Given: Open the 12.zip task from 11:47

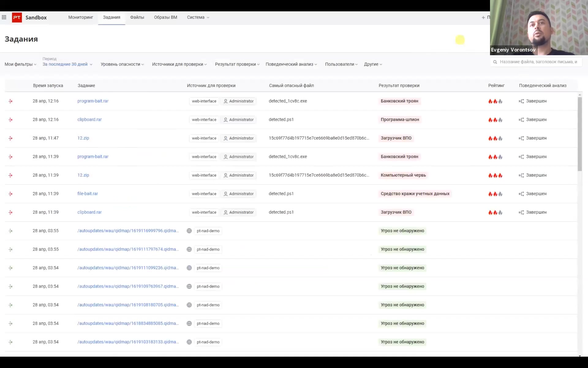Looking at the screenshot, I should coord(83,138).
